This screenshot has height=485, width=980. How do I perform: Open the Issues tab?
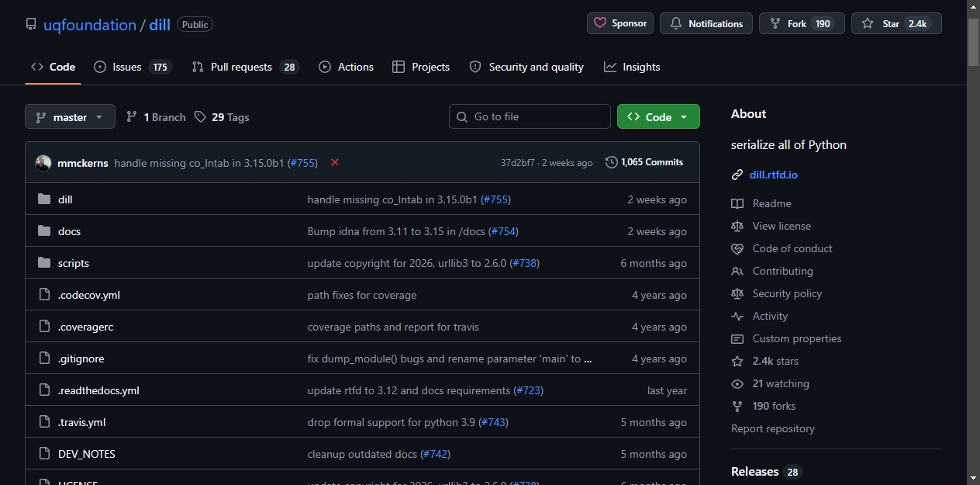point(133,67)
